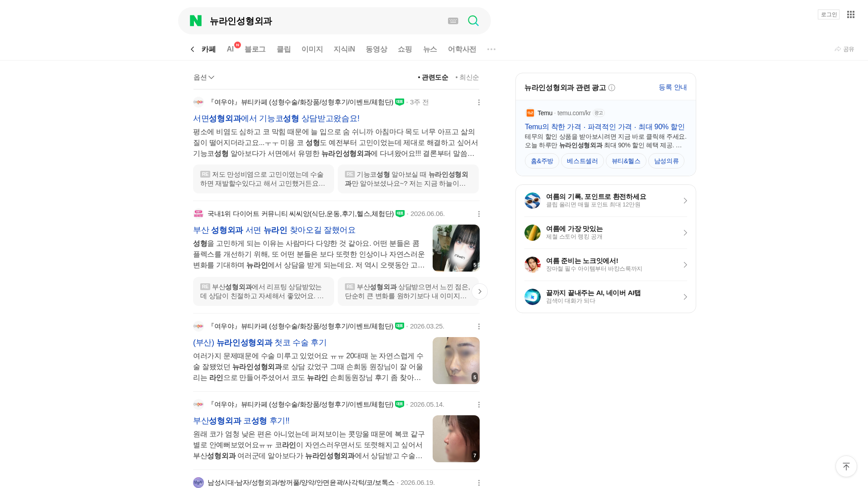Click the 뷰티&헬스 ad chip
The height and width of the screenshot is (488, 868).
pos(626,161)
